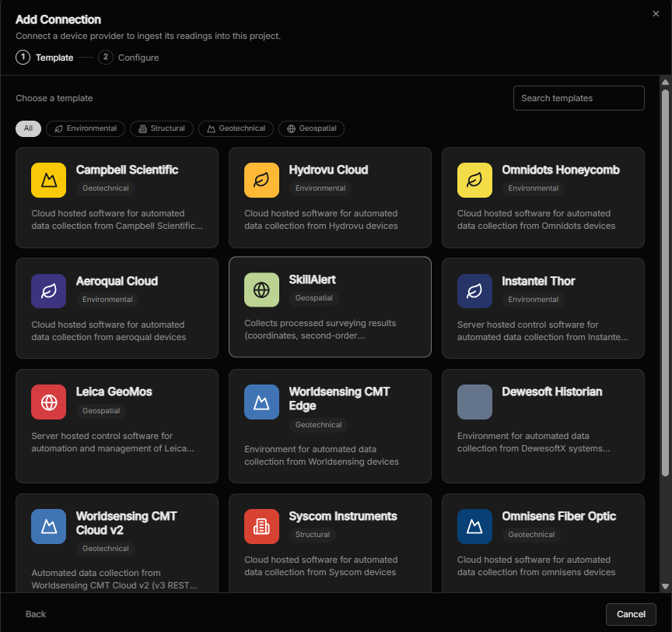Screen dimensions: 672x632
Task: Click the Syscom Instruments building icon
Action: 261,526
